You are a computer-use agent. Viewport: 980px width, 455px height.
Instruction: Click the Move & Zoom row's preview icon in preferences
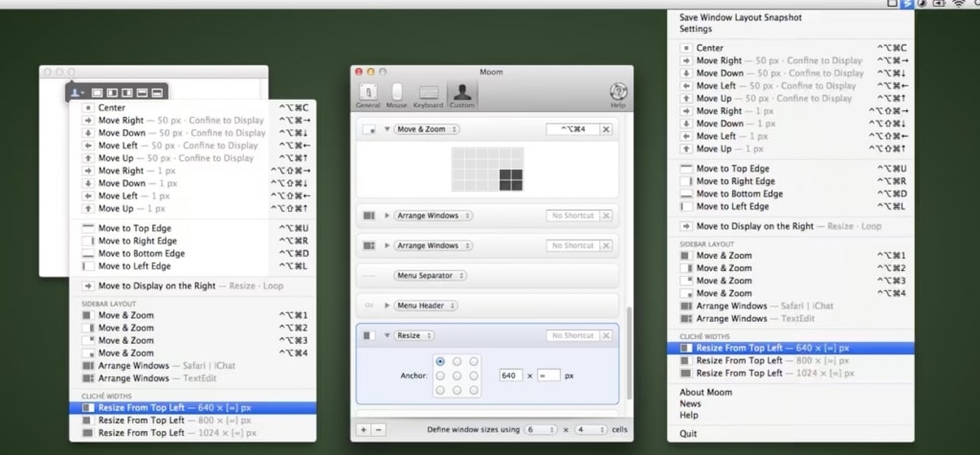368,129
